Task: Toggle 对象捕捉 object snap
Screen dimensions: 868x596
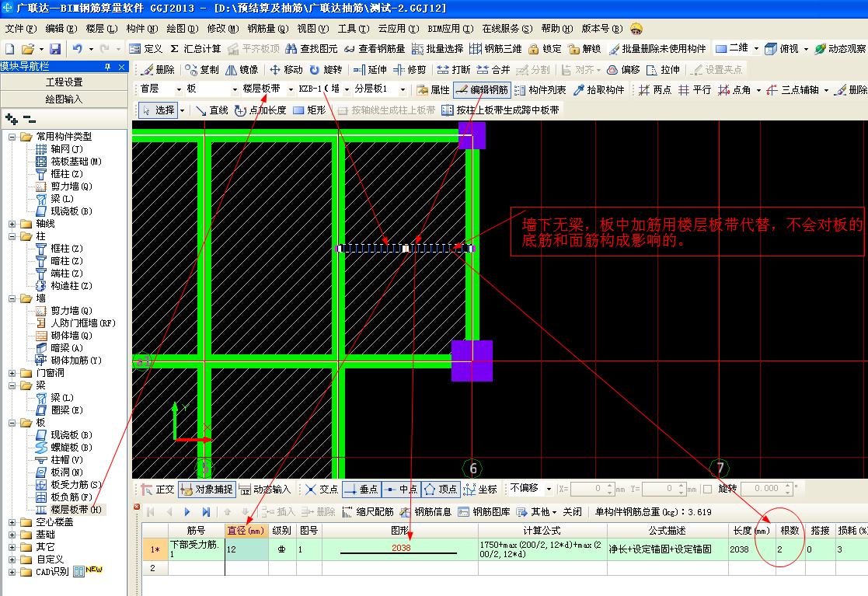Action: [207, 490]
